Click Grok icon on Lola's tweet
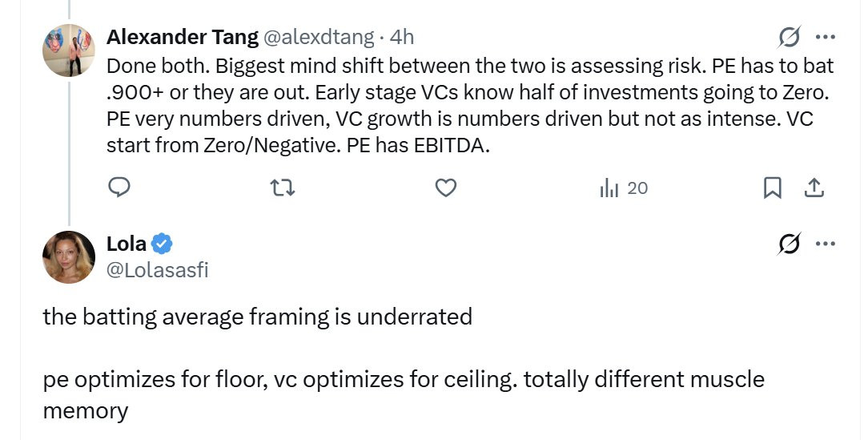 point(789,244)
